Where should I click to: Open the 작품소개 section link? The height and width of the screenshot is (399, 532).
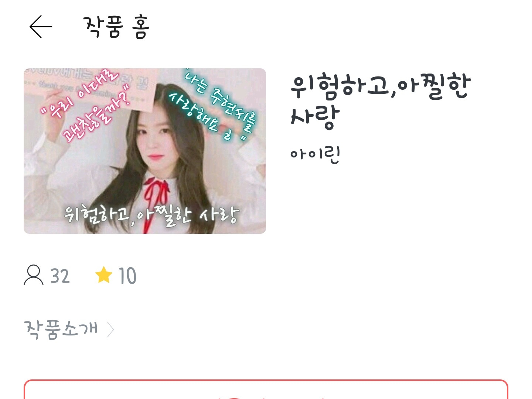point(61,329)
